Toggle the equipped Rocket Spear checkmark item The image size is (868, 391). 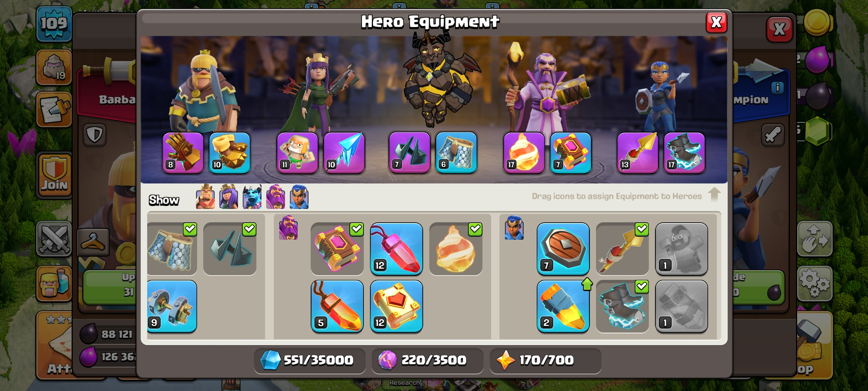point(622,249)
